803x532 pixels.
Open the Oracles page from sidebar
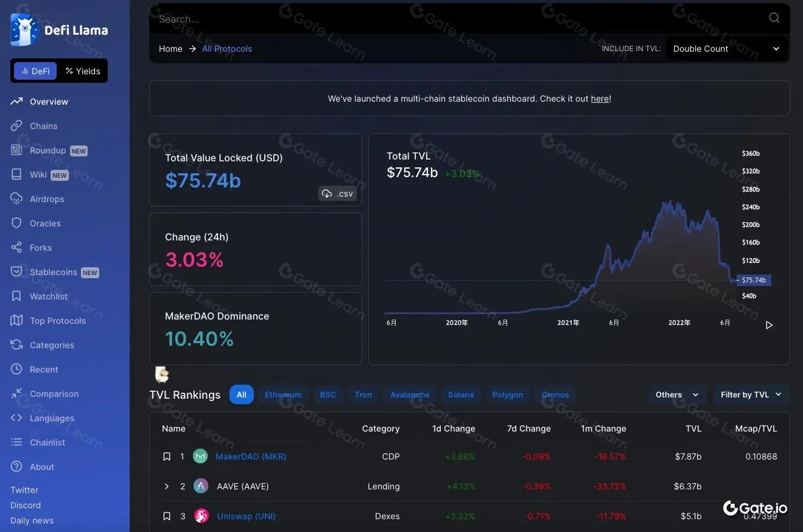click(x=18, y=223)
